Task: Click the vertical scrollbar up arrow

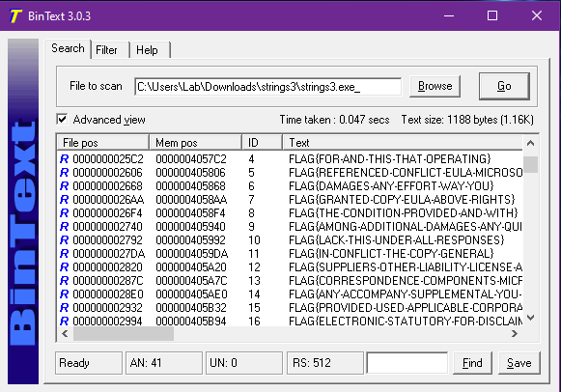Action: pyautogui.click(x=531, y=143)
